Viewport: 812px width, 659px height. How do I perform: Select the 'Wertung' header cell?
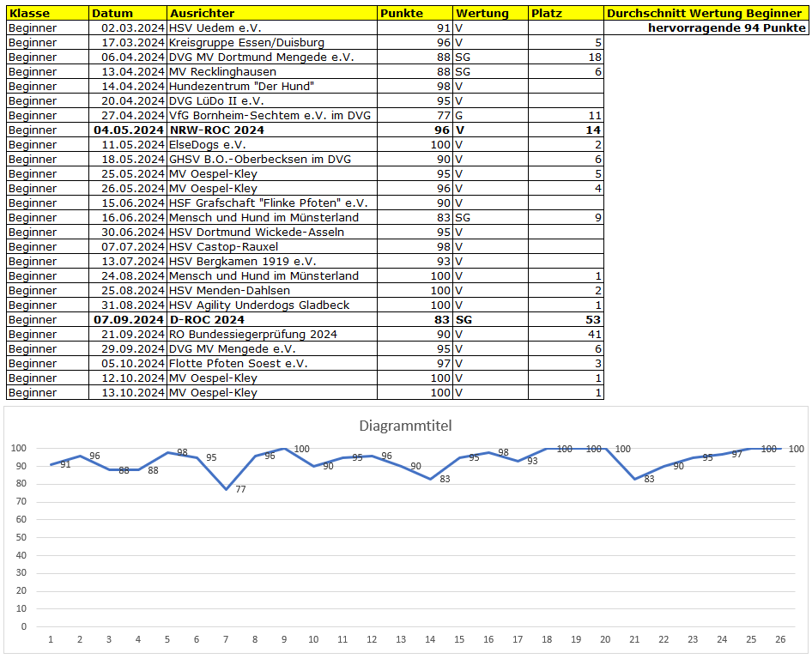coord(490,14)
